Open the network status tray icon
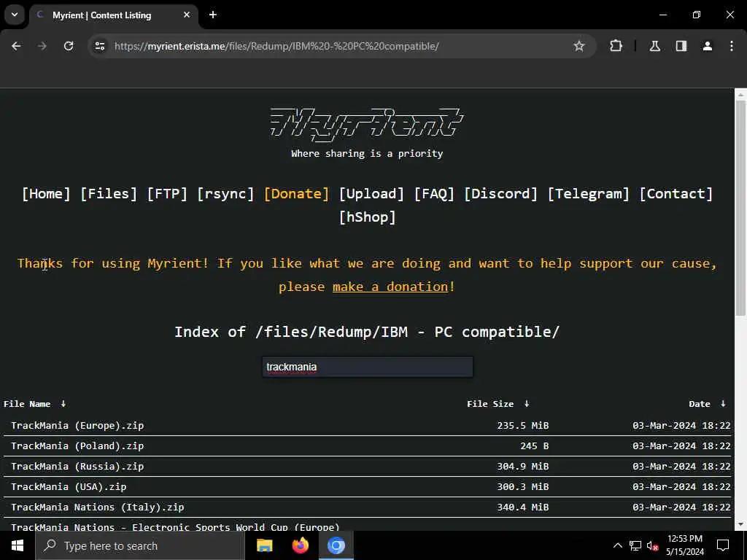Image resolution: width=747 pixels, height=560 pixels. (635, 545)
